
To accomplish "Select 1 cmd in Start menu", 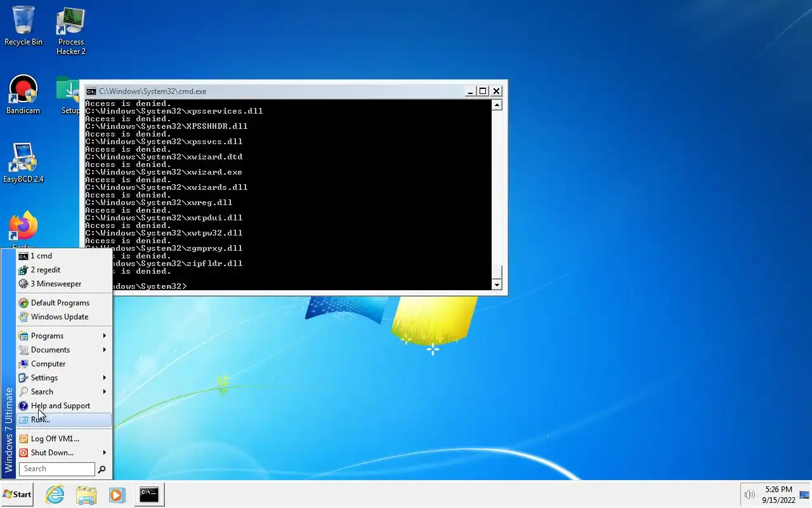I will point(64,256).
